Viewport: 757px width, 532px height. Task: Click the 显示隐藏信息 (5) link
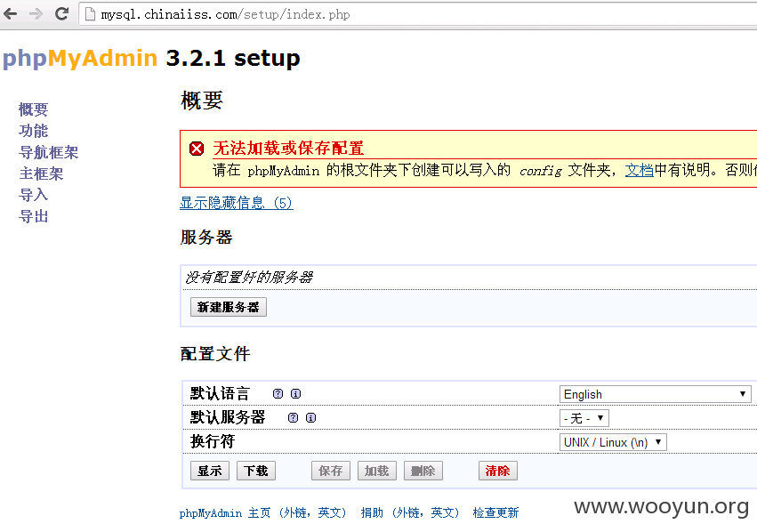coord(236,203)
